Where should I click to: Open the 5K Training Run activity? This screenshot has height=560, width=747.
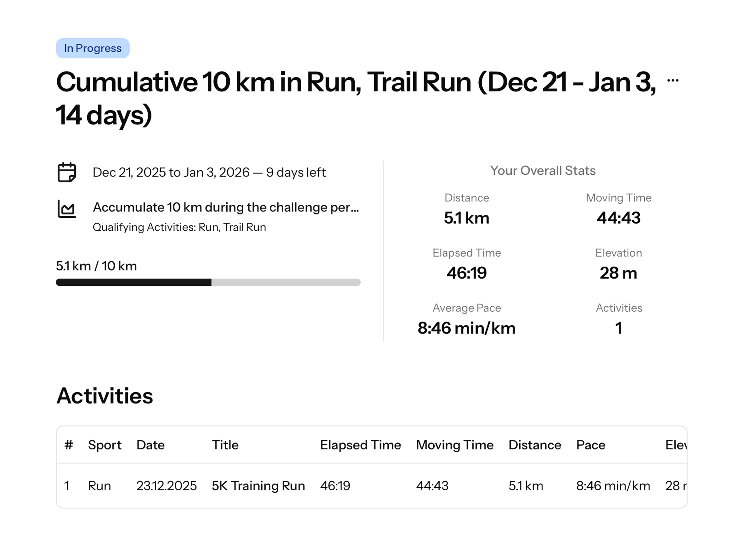(x=258, y=486)
